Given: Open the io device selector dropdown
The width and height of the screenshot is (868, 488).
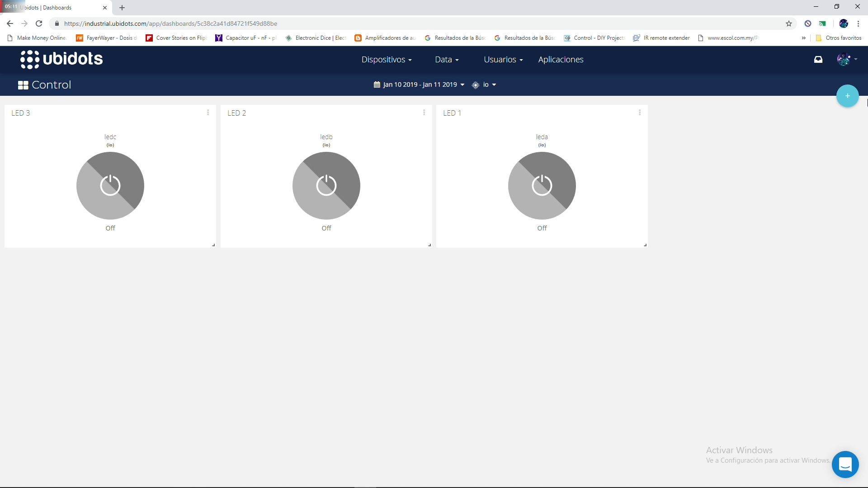Looking at the screenshot, I should coord(485,84).
